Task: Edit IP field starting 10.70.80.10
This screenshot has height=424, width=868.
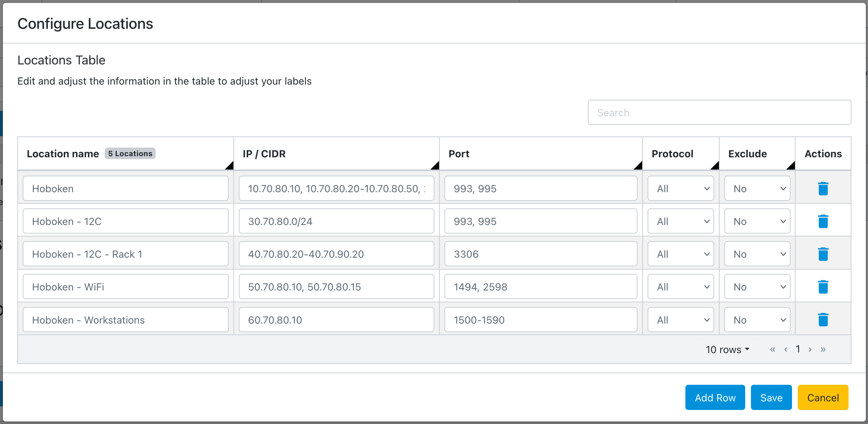Action: (x=336, y=189)
